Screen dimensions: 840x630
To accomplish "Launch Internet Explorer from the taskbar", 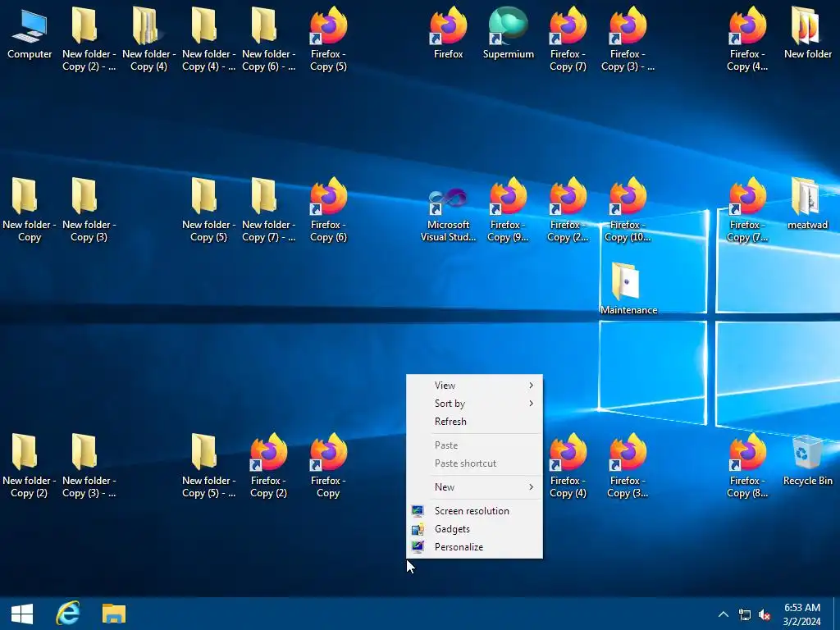I will click(x=68, y=614).
